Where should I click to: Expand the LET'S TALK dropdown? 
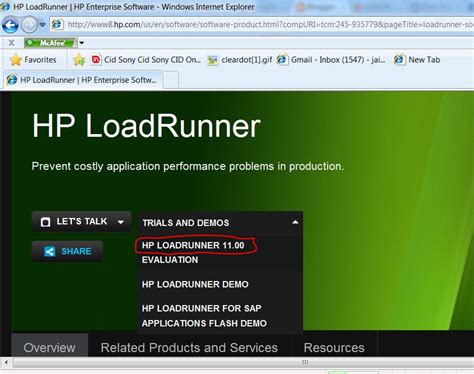[x=82, y=222]
